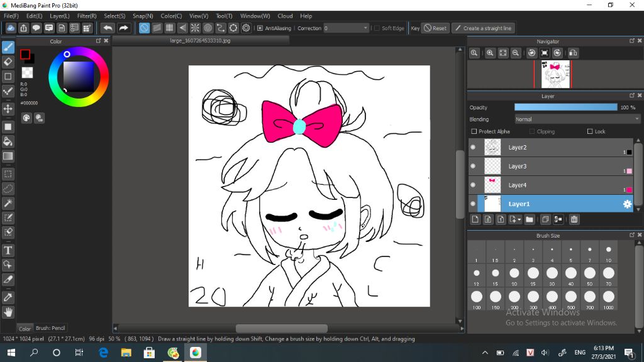Open the Blending mode dropdown

click(577, 119)
